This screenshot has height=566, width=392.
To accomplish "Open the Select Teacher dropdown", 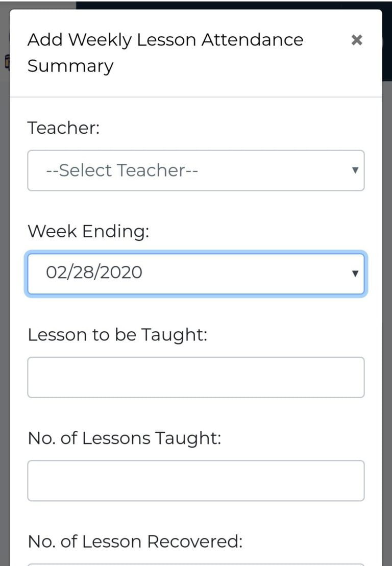I will click(195, 170).
